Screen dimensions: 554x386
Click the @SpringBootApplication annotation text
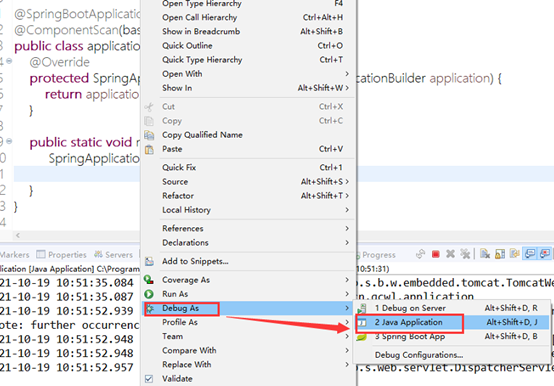coord(77,14)
